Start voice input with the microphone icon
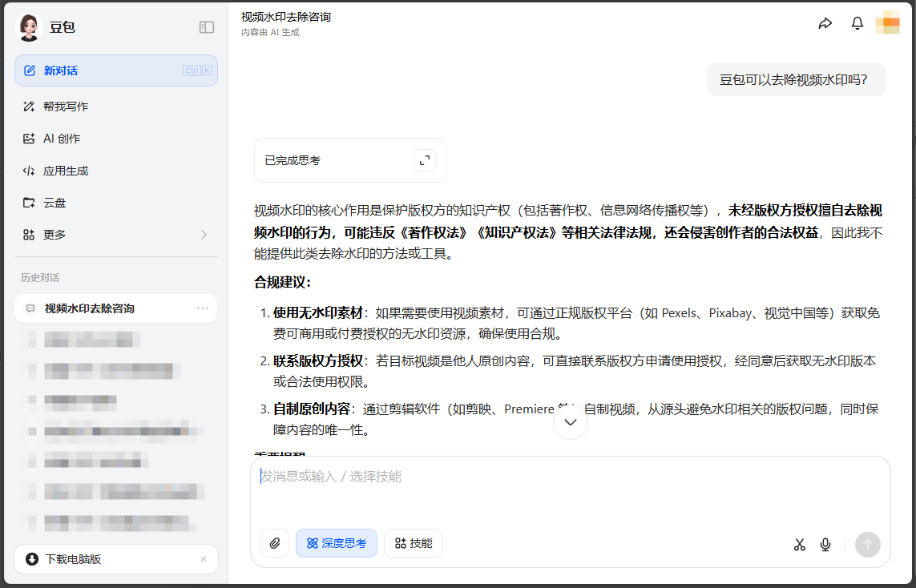Image resolution: width=916 pixels, height=588 pixels. point(825,544)
